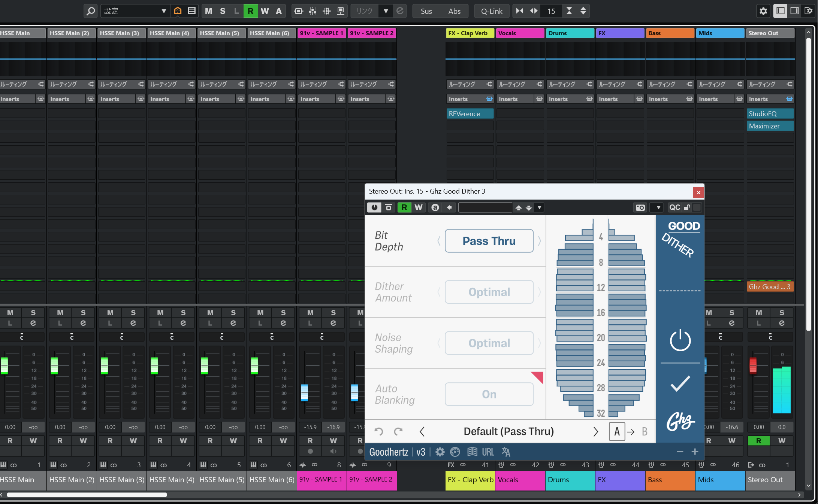Activate the effect power button in the plugin header

point(374,207)
